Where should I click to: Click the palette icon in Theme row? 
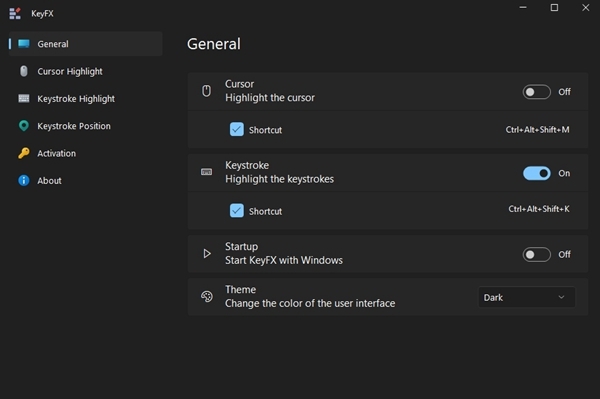(207, 296)
